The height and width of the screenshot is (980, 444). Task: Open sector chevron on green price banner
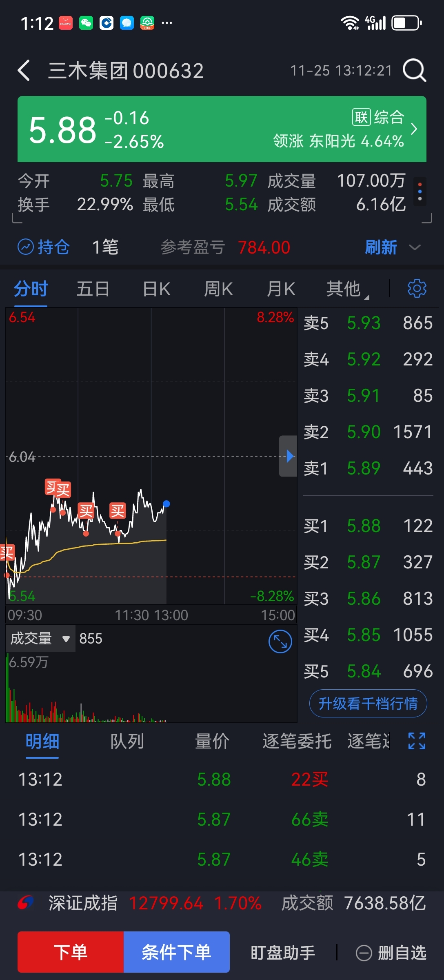click(414, 129)
